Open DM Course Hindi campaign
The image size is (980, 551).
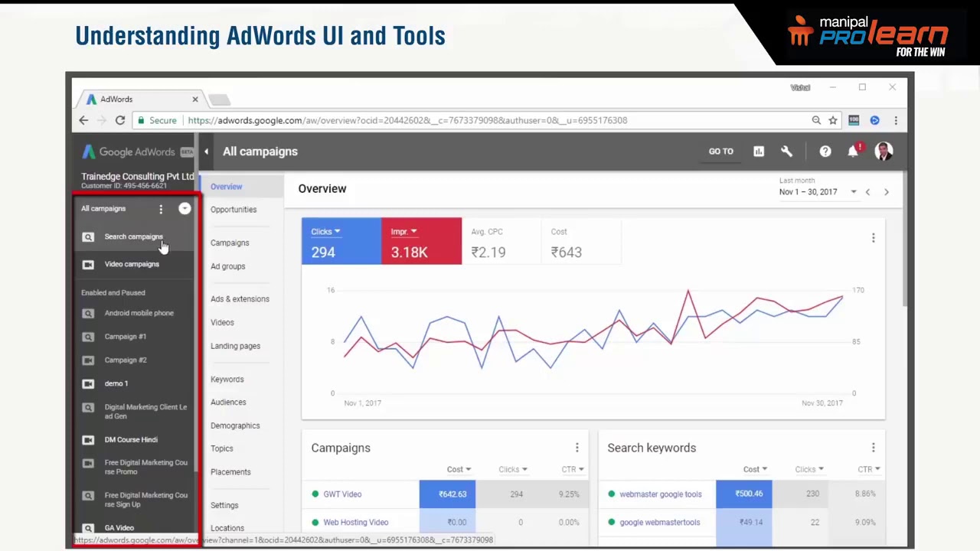click(131, 440)
